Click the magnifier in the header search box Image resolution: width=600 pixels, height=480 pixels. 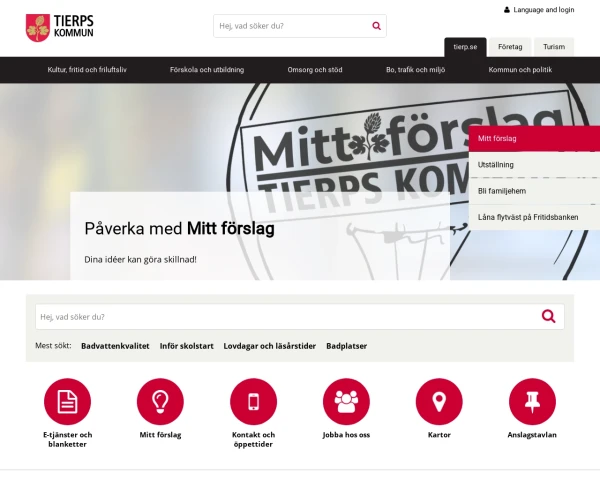(377, 26)
